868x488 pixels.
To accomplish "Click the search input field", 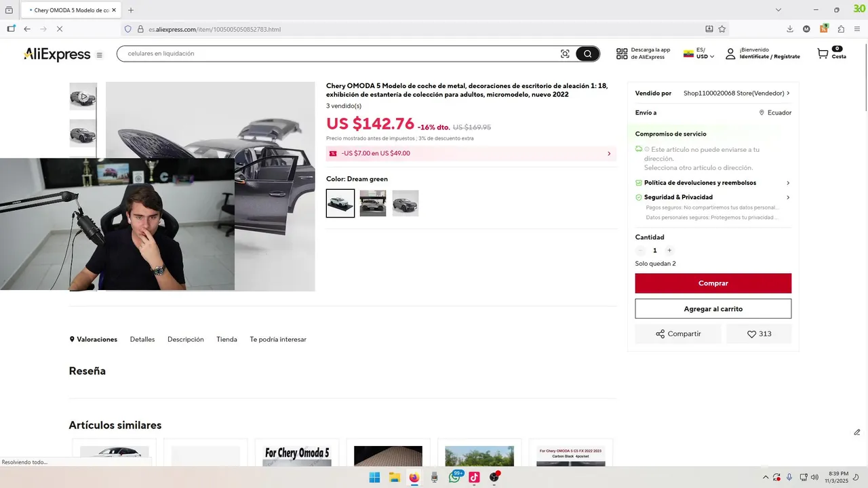I will (x=339, y=54).
